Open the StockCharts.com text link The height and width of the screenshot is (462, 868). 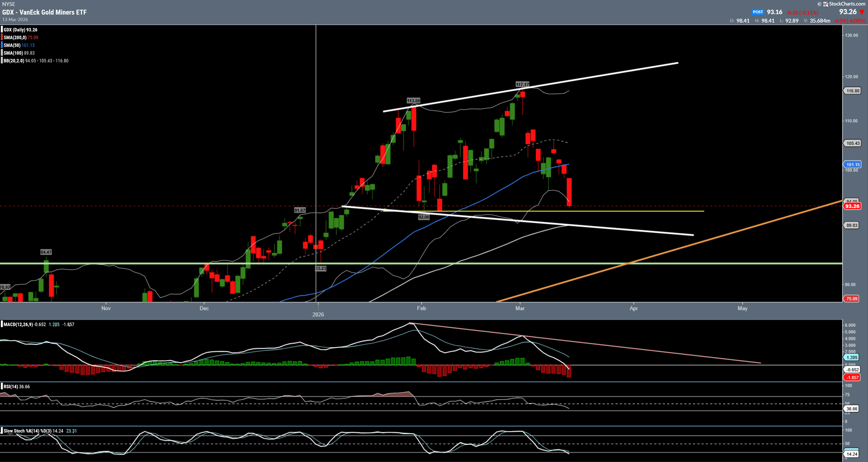(x=847, y=4)
